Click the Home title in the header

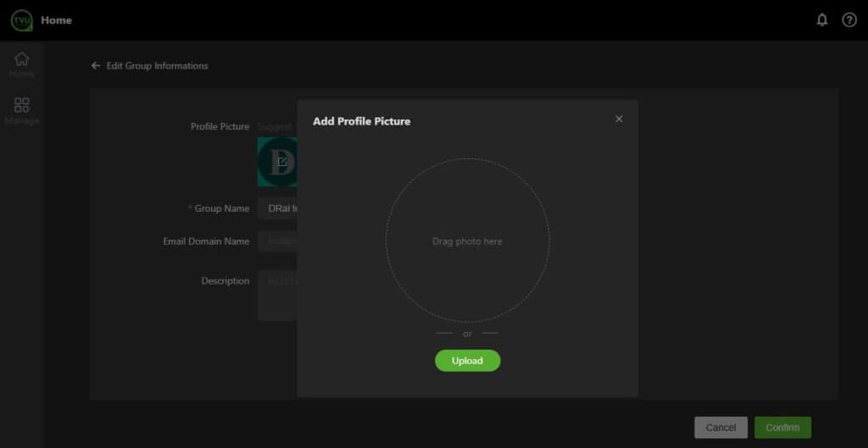click(56, 20)
